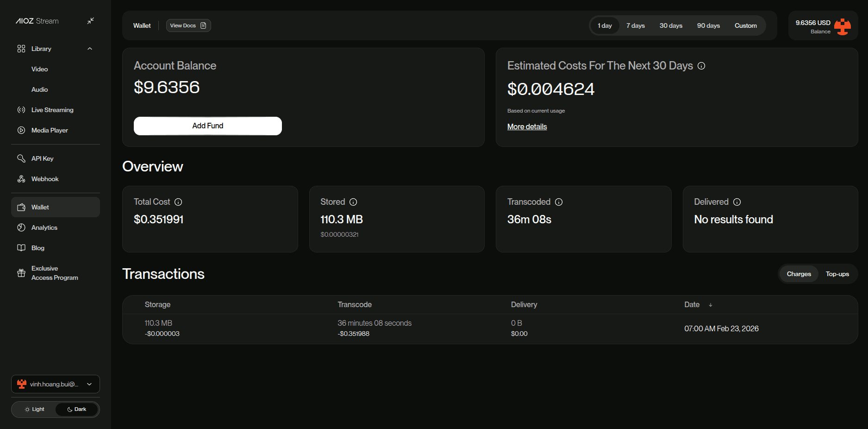
Task: Click info icon beside Estimated Costs heading
Action: coord(701,66)
